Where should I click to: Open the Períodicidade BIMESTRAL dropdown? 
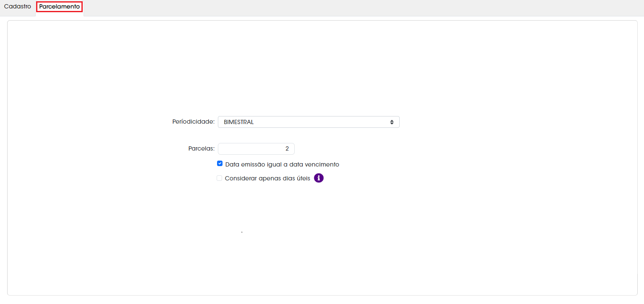click(x=309, y=122)
